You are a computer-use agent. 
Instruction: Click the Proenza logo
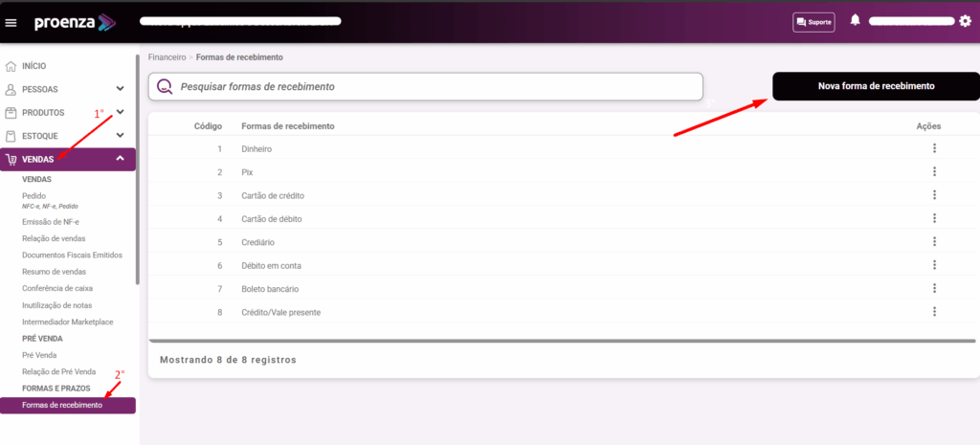point(75,22)
